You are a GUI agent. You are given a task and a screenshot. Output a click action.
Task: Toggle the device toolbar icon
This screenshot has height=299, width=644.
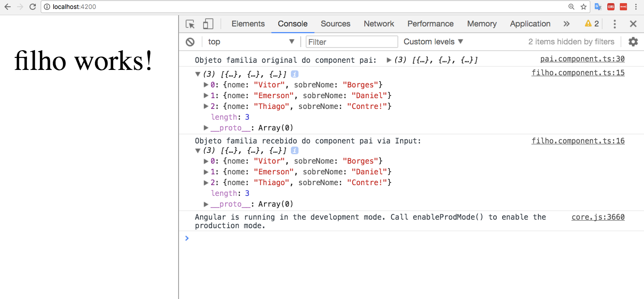(x=208, y=24)
